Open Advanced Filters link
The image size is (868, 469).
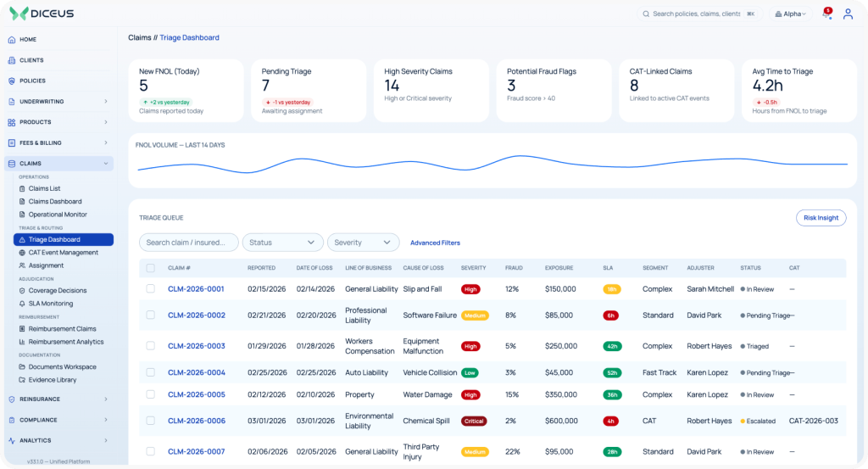[x=435, y=243]
